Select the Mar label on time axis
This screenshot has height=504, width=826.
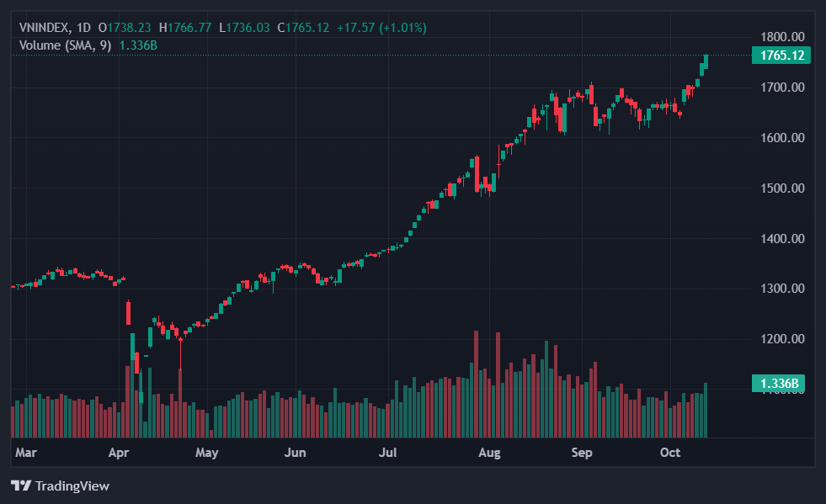click(x=26, y=454)
